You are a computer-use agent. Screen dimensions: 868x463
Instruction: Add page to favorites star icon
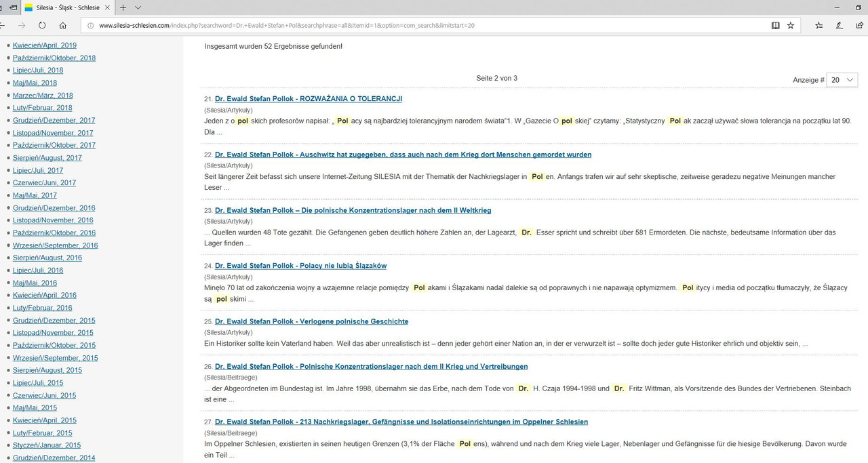pyautogui.click(x=791, y=25)
